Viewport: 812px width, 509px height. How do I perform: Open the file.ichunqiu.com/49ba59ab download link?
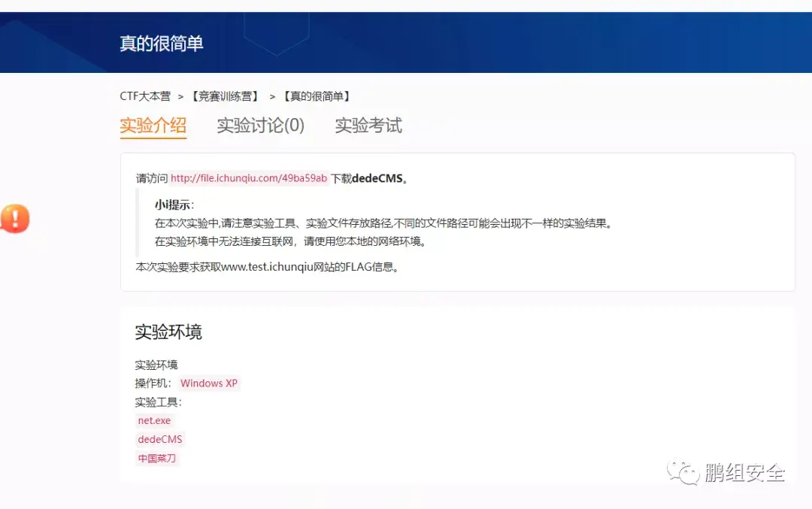[249, 178]
